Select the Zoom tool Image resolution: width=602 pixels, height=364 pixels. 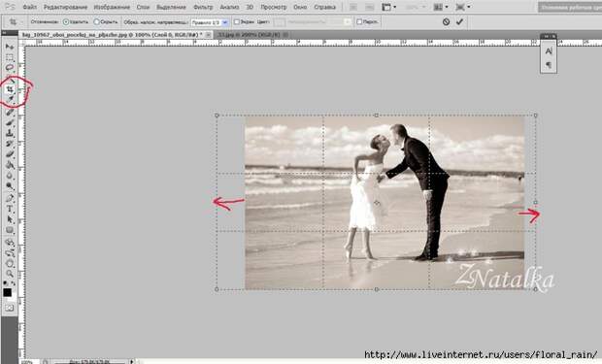(x=10, y=274)
